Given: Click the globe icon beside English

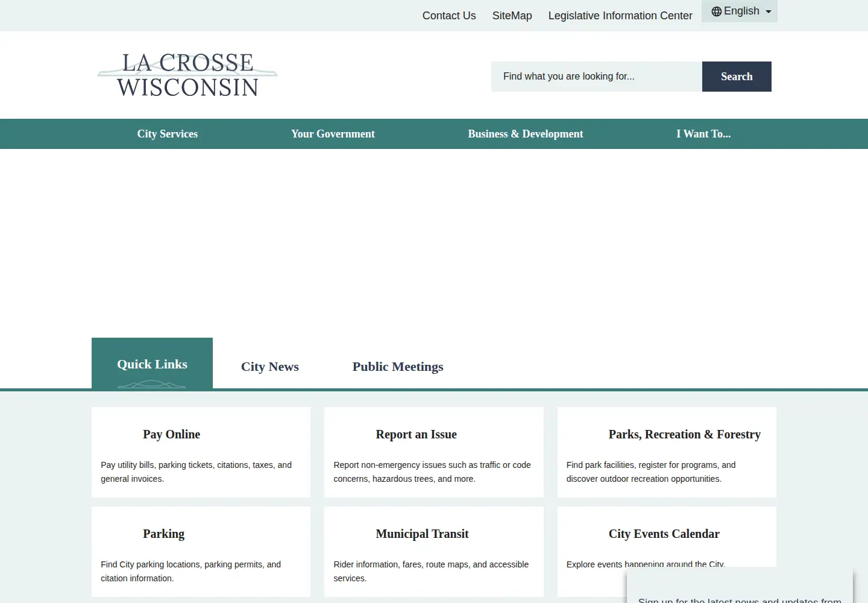Looking at the screenshot, I should [x=717, y=11].
